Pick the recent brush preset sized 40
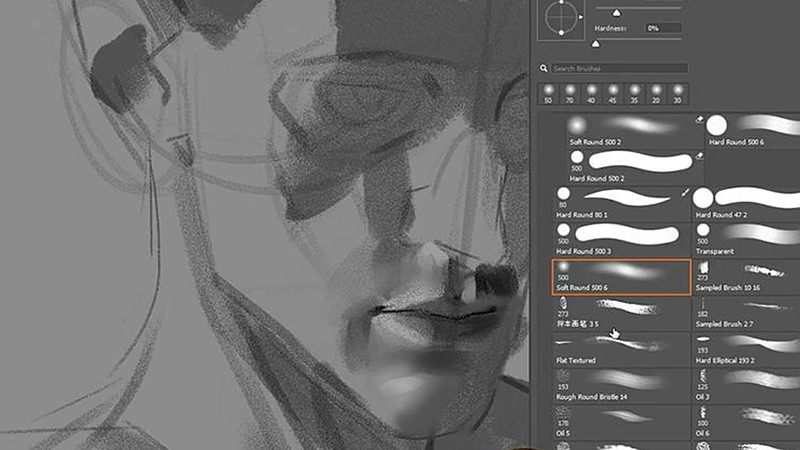 592,91
